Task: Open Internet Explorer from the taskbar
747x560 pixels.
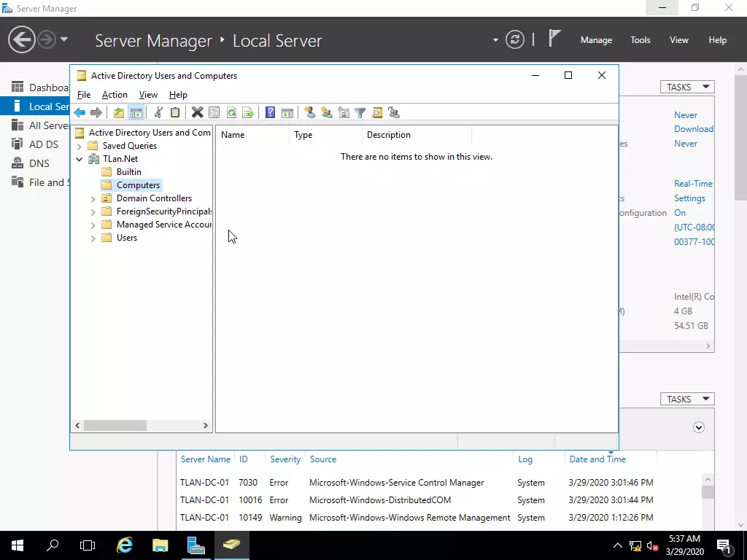Action: (x=125, y=545)
